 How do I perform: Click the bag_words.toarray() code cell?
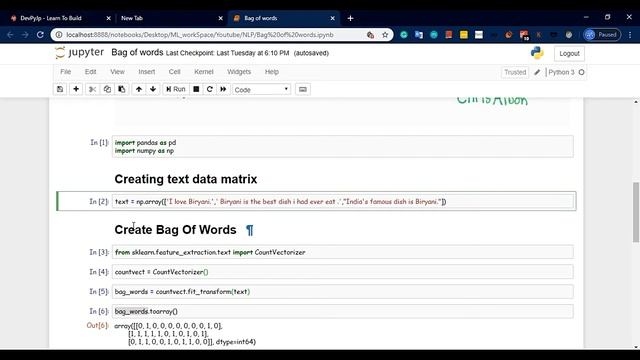coord(343,311)
